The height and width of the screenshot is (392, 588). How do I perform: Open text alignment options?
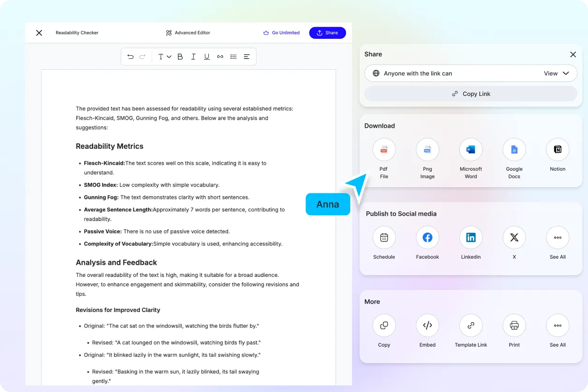[247, 57]
